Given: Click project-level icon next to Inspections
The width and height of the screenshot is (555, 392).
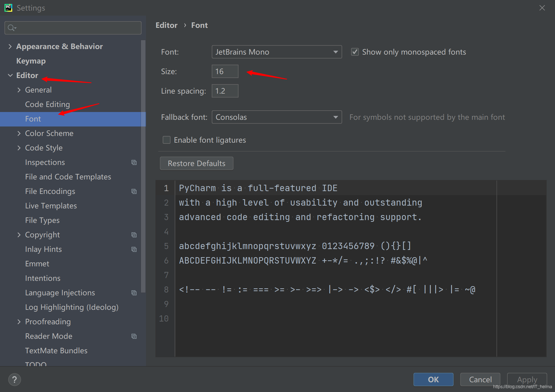Looking at the screenshot, I should tap(134, 162).
